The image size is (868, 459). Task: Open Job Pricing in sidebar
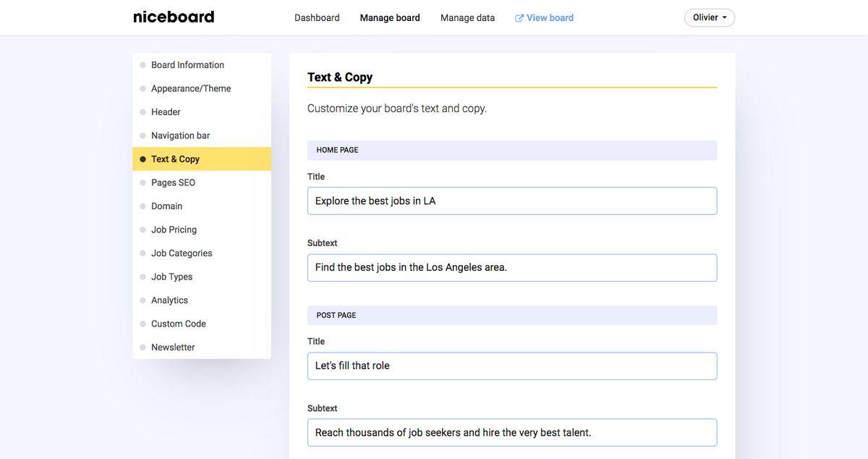coord(174,230)
